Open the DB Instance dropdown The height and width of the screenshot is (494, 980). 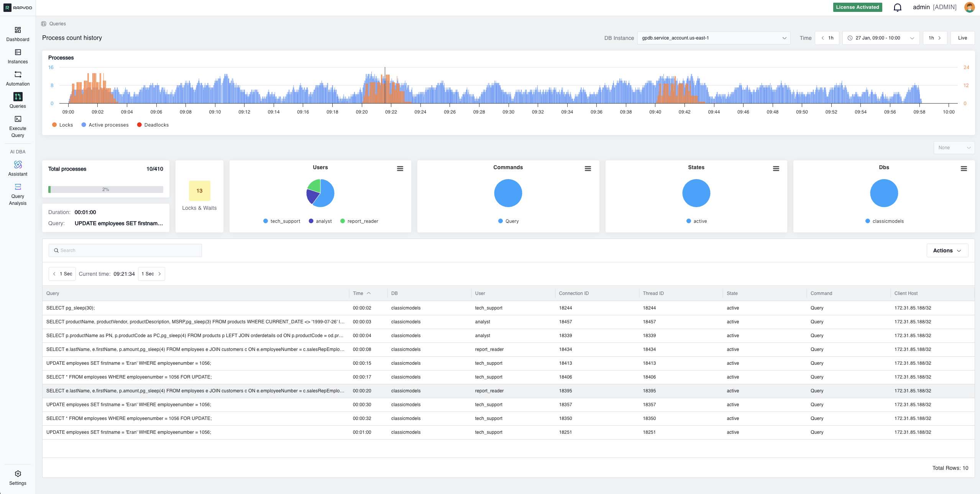pos(713,38)
